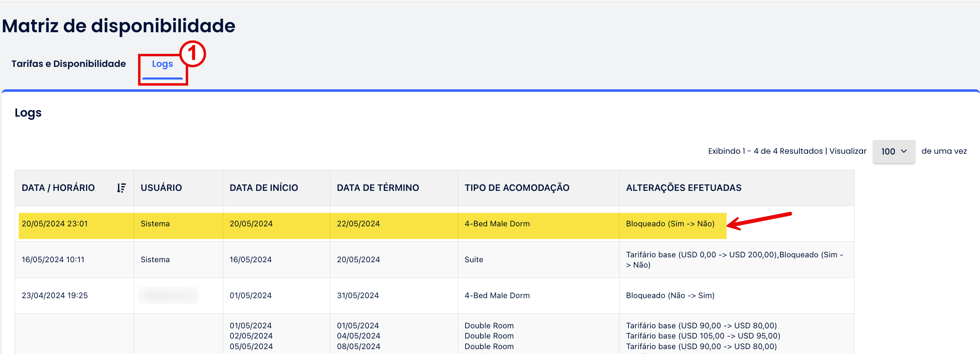
Task: Click the blurred user name cell
Action: click(x=168, y=296)
